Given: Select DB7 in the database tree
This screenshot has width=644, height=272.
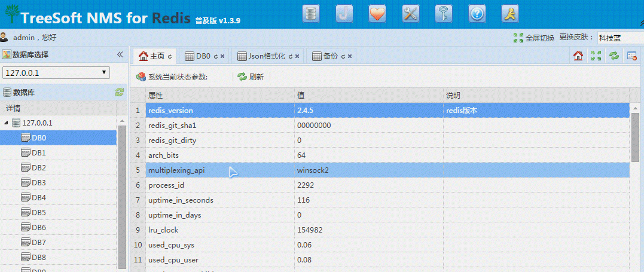Looking at the screenshot, I should [58, 243].
